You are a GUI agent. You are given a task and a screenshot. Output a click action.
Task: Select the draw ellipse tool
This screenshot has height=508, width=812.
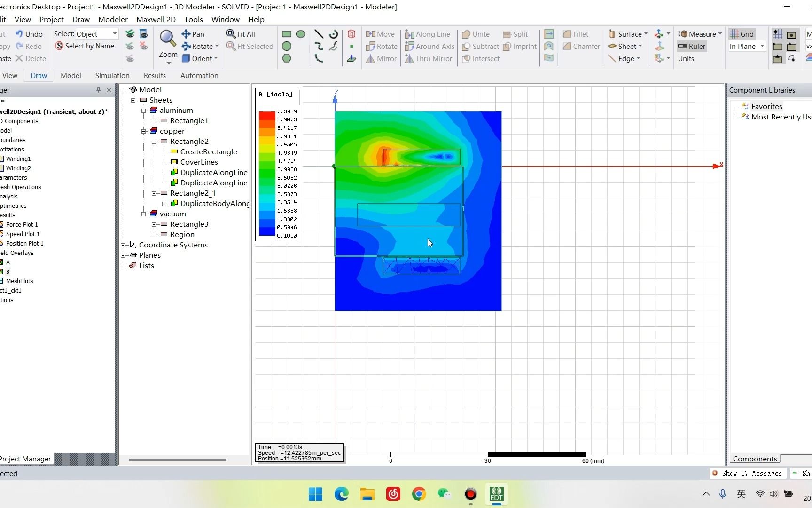pos(301,34)
